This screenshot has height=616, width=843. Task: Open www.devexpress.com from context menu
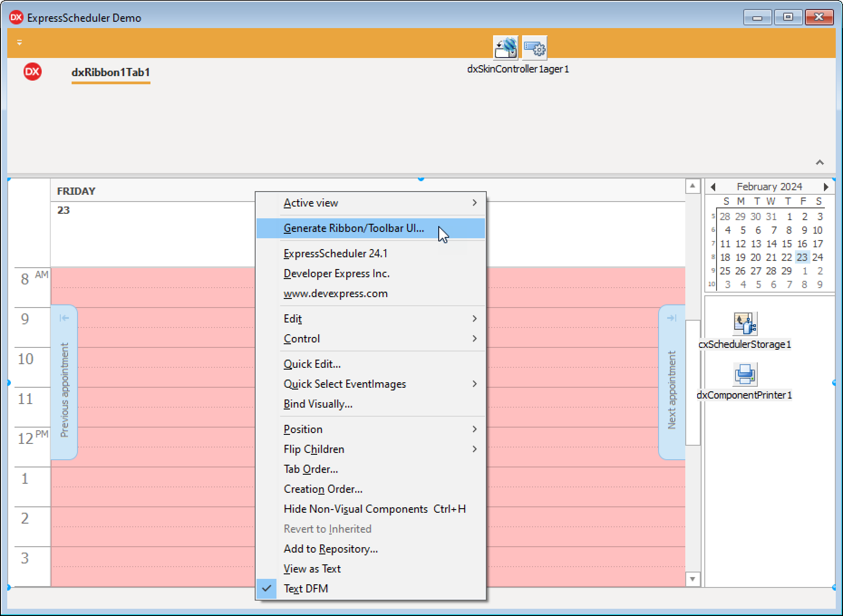[x=335, y=294]
